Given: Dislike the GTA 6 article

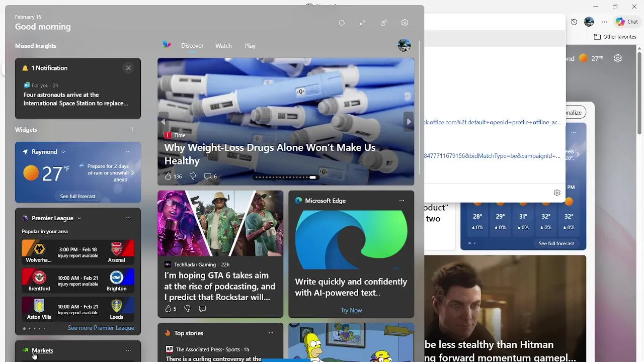Looking at the screenshot, I should [187, 309].
